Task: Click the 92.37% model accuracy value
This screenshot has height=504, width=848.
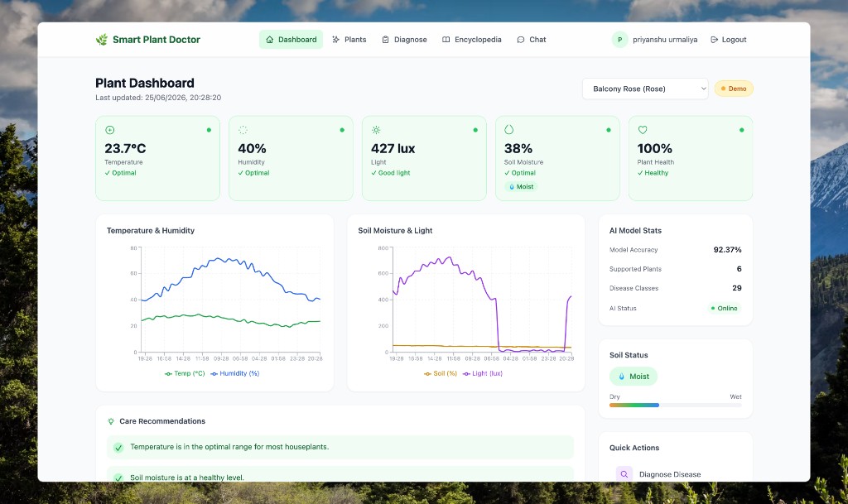Action: (727, 250)
